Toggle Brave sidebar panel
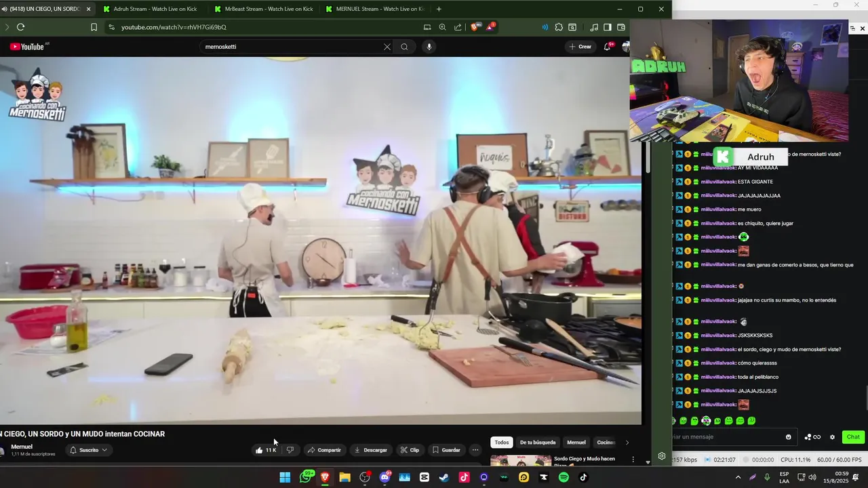This screenshot has width=868, height=488. [608, 27]
